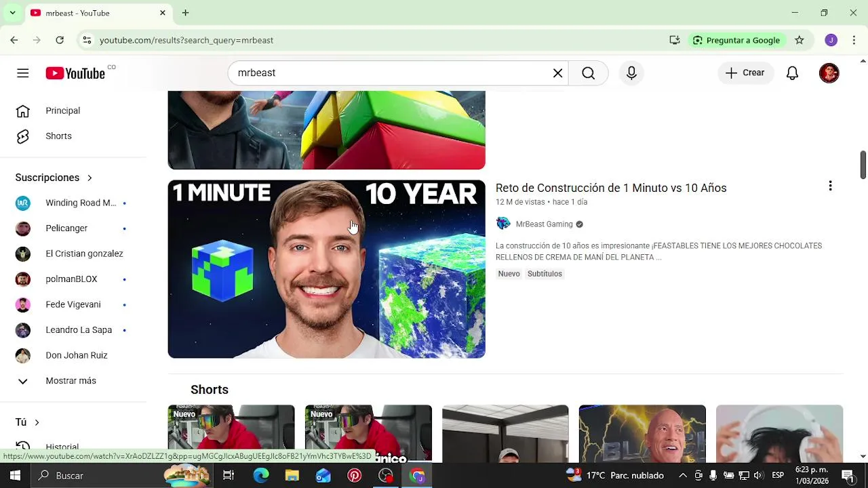Open the notifications bell

click(x=792, y=73)
